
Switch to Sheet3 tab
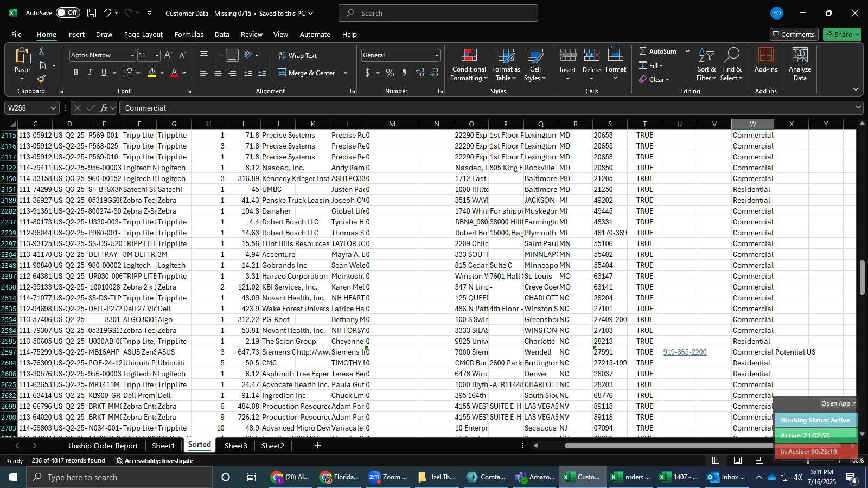(235, 446)
